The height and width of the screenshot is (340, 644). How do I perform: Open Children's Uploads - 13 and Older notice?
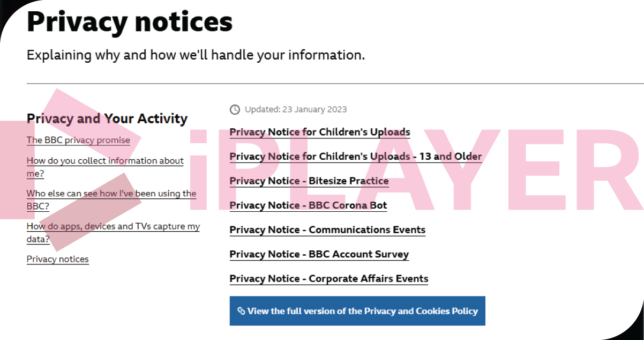[x=356, y=157]
